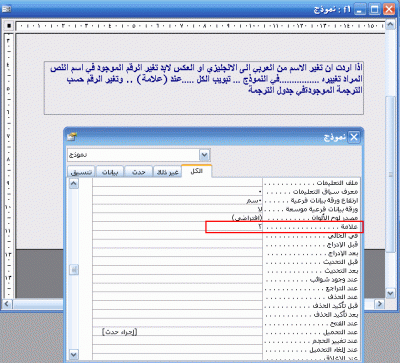Maximize the f1 form window
This screenshot has height=363, width=400.
click(374, 9)
